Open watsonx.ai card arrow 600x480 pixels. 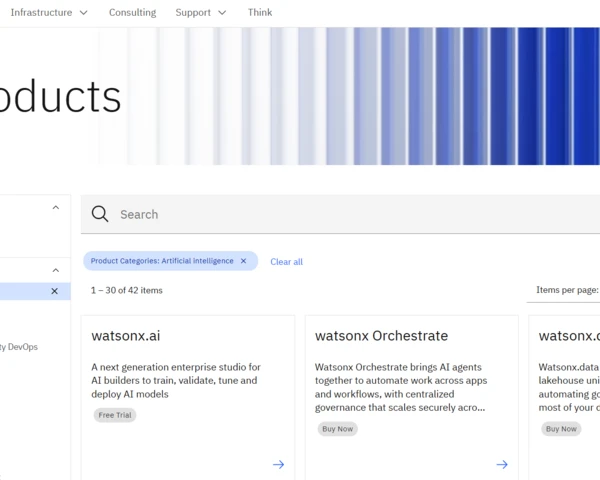[279, 464]
